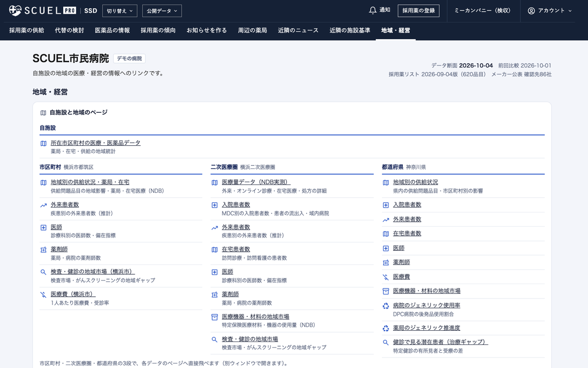Image resolution: width=588 pixels, height=368 pixels.
Task: Click the account user icon
Action: click(531, 11)
